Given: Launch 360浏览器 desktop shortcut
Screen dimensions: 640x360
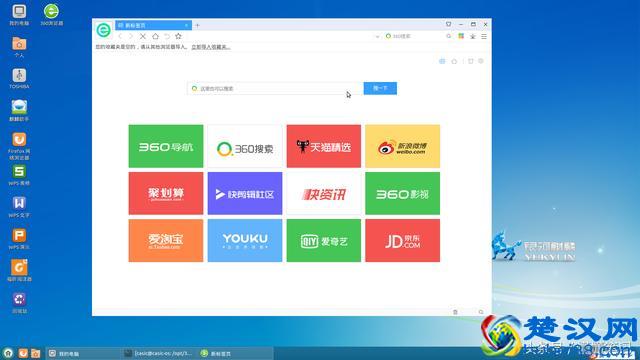Looking at the screenshot, I should coord(51,15).
